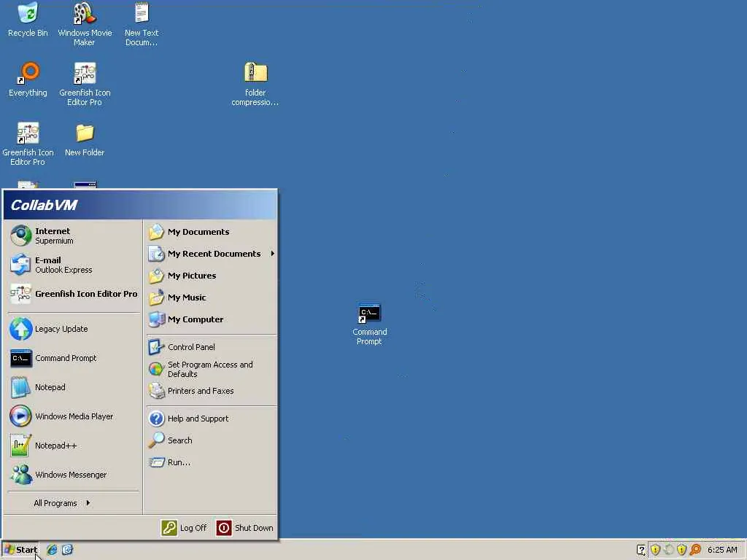Launch Command Prompt from Start menu list
Viewport: 747px width, 560px height.
[x=72, y=358]
